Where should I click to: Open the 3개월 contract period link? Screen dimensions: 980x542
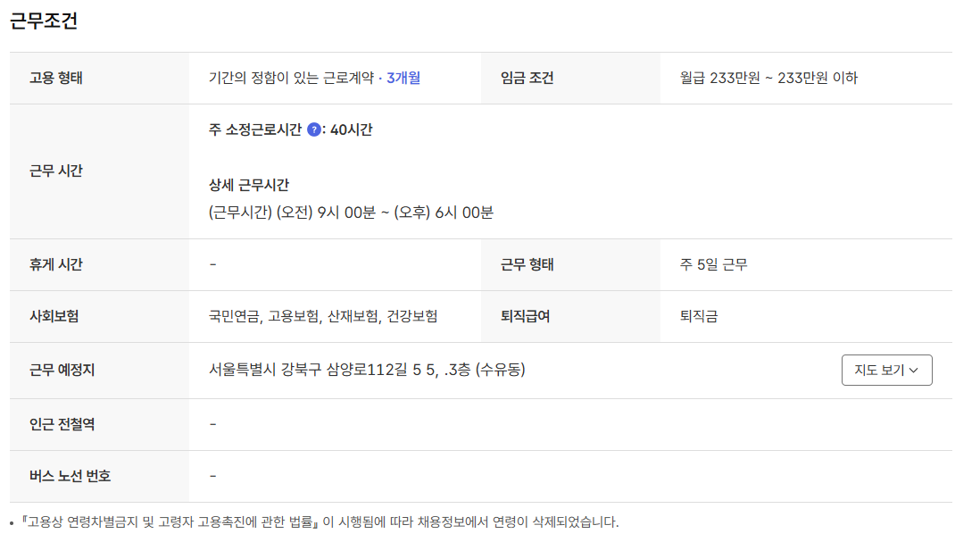[x=404, y=79]
